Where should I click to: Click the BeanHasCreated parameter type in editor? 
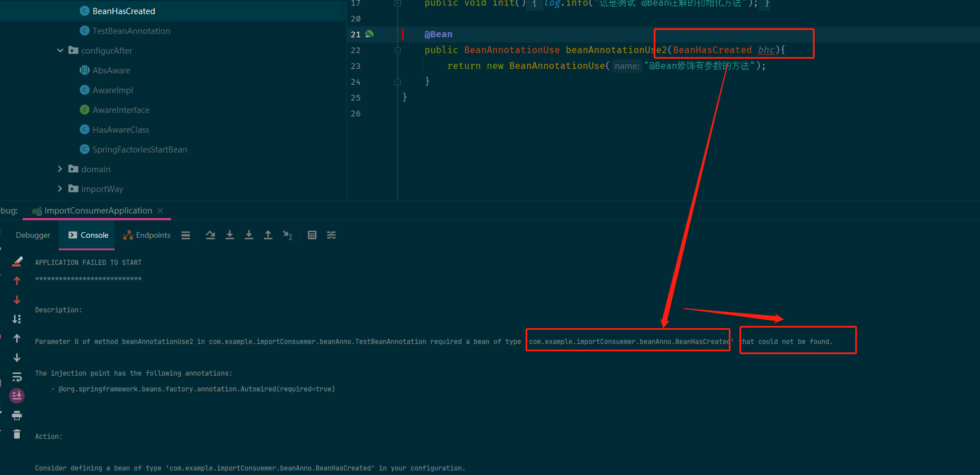712,50
